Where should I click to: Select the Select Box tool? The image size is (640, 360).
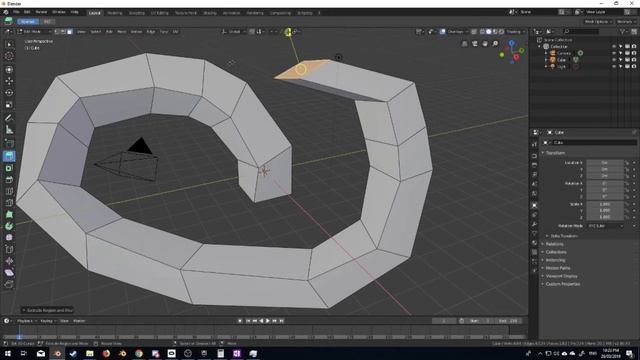9,44
